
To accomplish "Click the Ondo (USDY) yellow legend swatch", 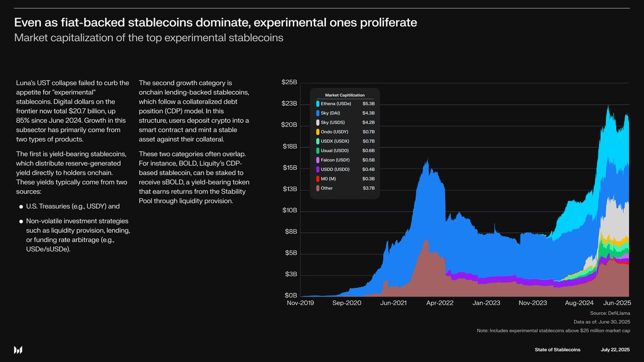I will [x=318, y=132].
